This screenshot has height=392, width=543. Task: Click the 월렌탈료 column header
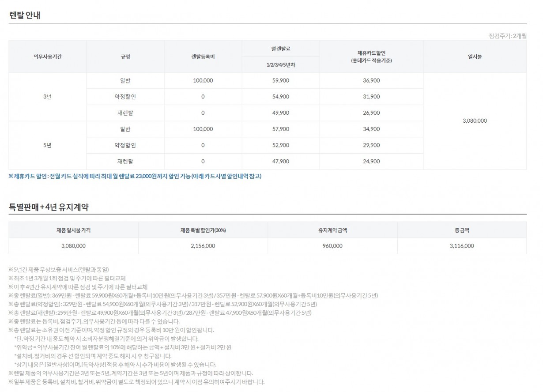pyautogui.click(x=280, y=48)
